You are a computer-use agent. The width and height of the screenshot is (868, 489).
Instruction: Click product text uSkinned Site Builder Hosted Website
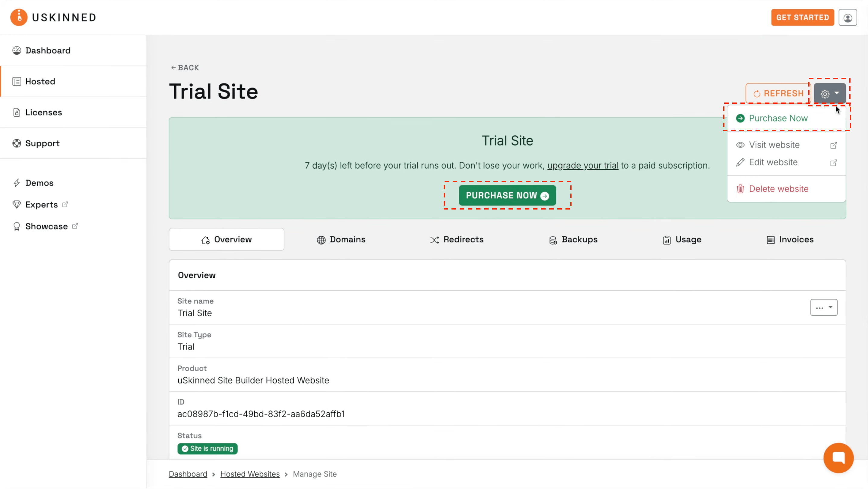coord(253,380)
